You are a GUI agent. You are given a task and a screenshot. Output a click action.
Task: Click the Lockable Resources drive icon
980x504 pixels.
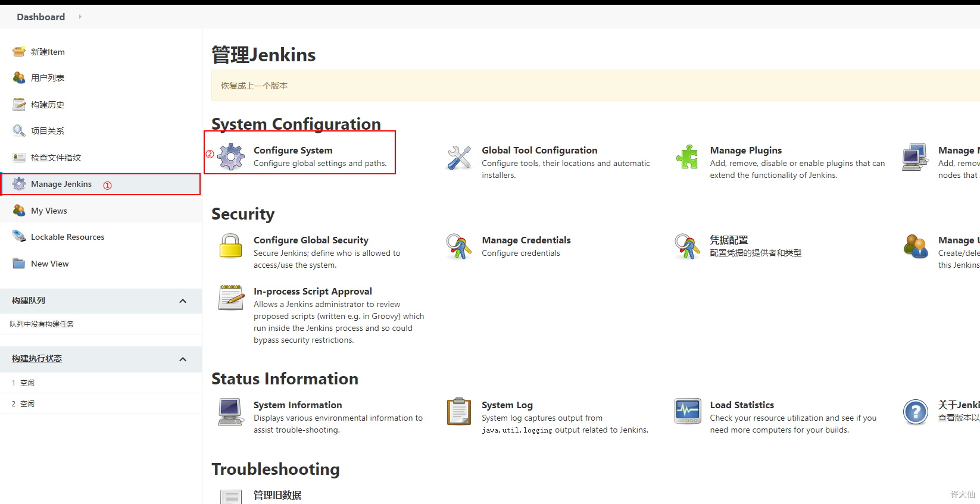coord(19,237)
